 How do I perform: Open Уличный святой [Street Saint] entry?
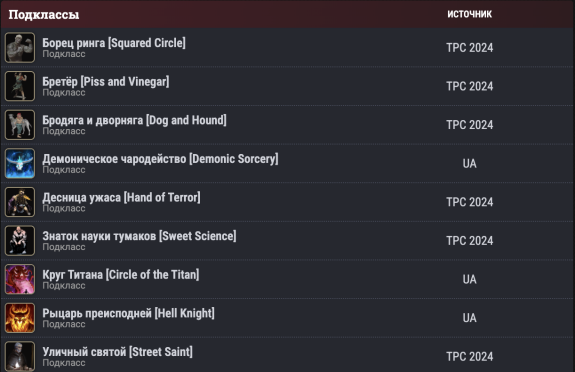117,352
